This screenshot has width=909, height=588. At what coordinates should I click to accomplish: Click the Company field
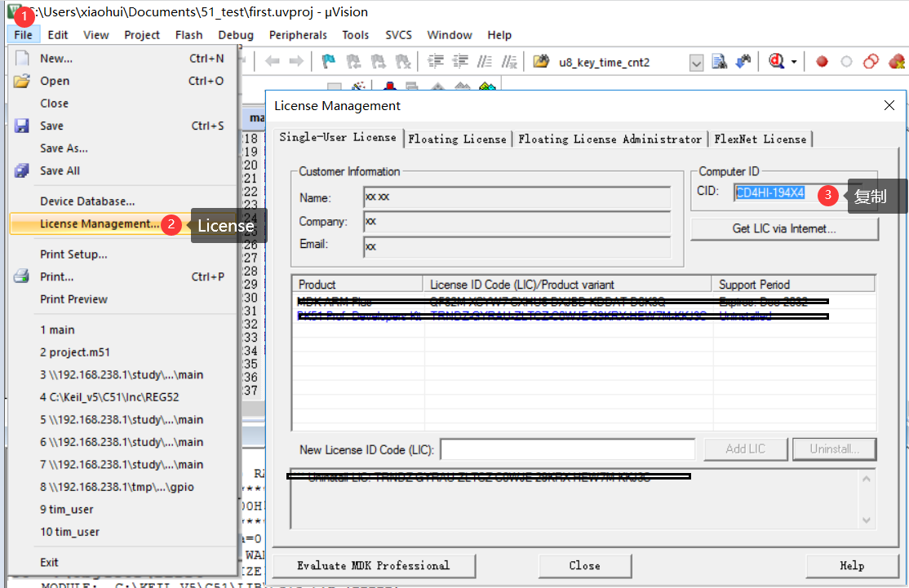point(517,222)
